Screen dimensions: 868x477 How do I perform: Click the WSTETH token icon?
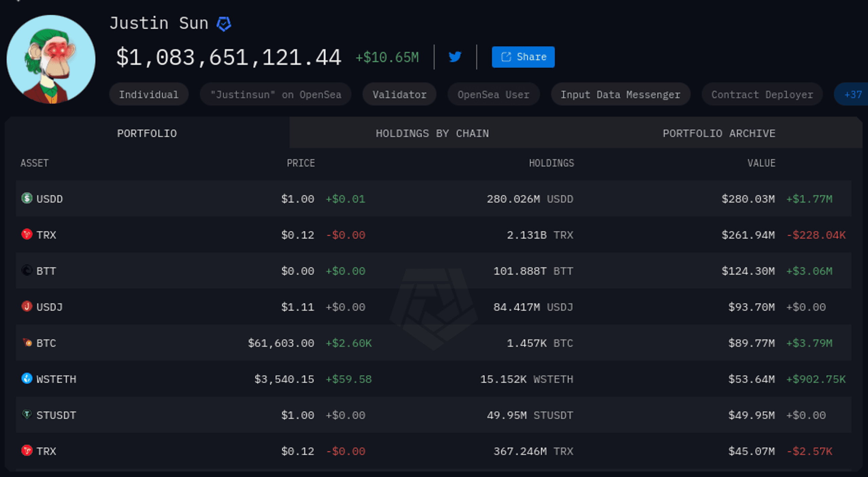(27, 378)
